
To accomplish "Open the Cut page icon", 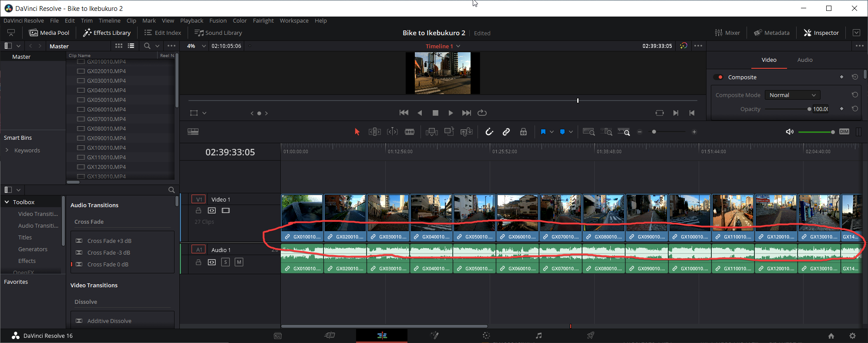I will point(330,335).
